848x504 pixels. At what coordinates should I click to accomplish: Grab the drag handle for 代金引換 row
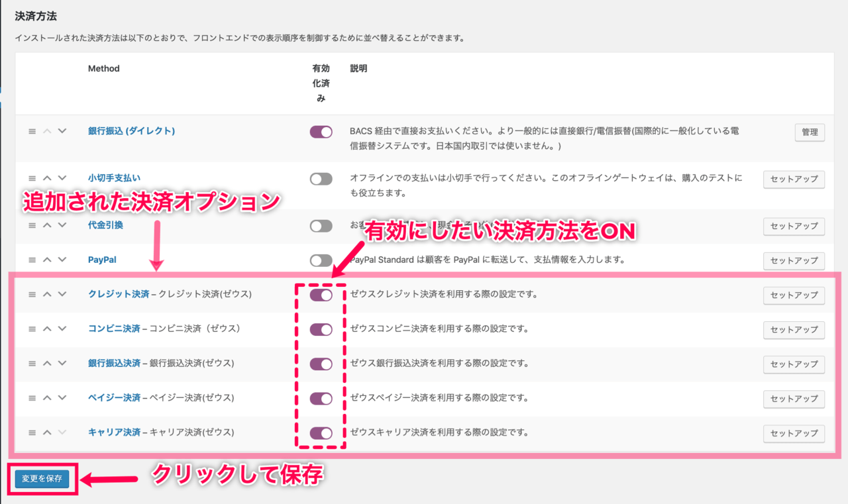pos(32,225)
